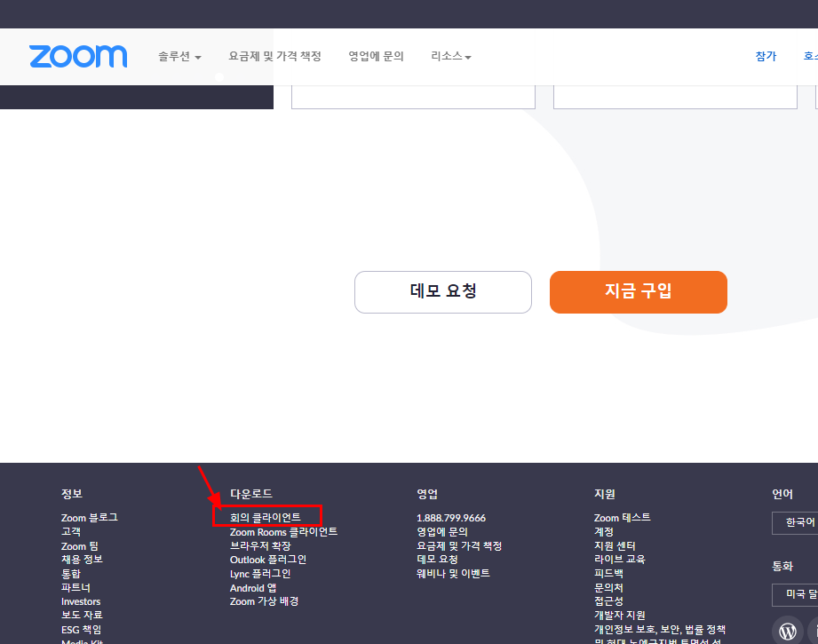Open the 리소스 dropdown menu

(449, 56)
